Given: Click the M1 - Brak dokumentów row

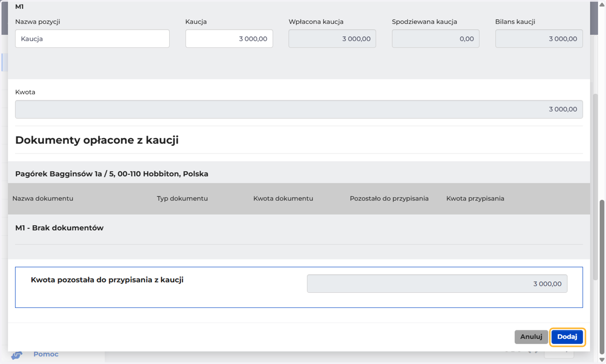Looking at the screenshot, I should 299,228.
